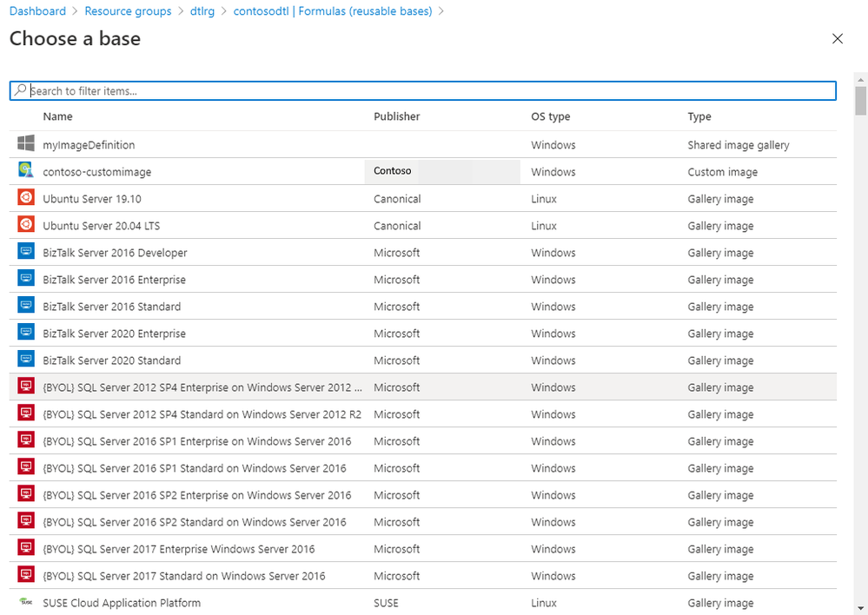
Task: Click the search magnifier icon
Action: tap(21, 90)
